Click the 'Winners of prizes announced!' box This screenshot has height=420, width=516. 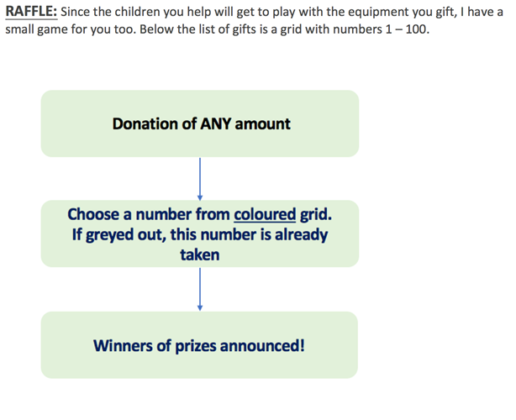pyautogui.click(x=199, y=345)
